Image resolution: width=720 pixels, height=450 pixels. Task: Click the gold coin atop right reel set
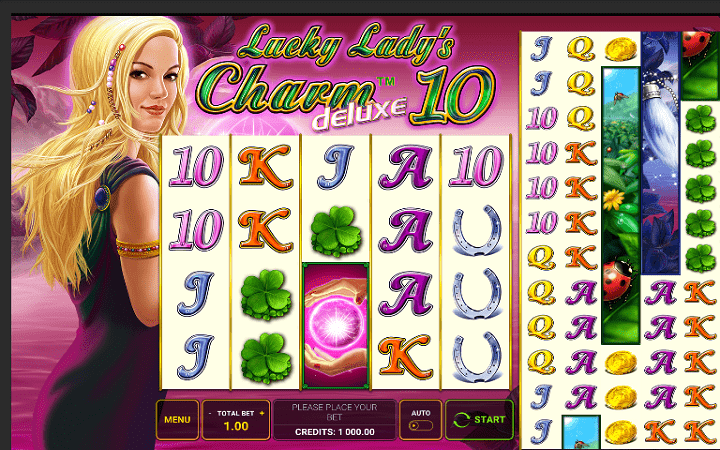tap(620, 49)
